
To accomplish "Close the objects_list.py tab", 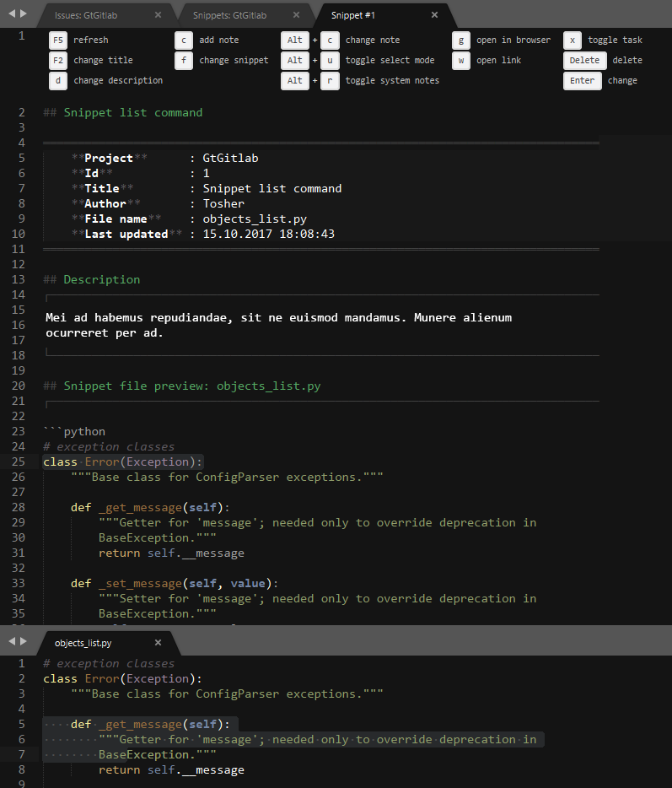I will coord(158,643).
